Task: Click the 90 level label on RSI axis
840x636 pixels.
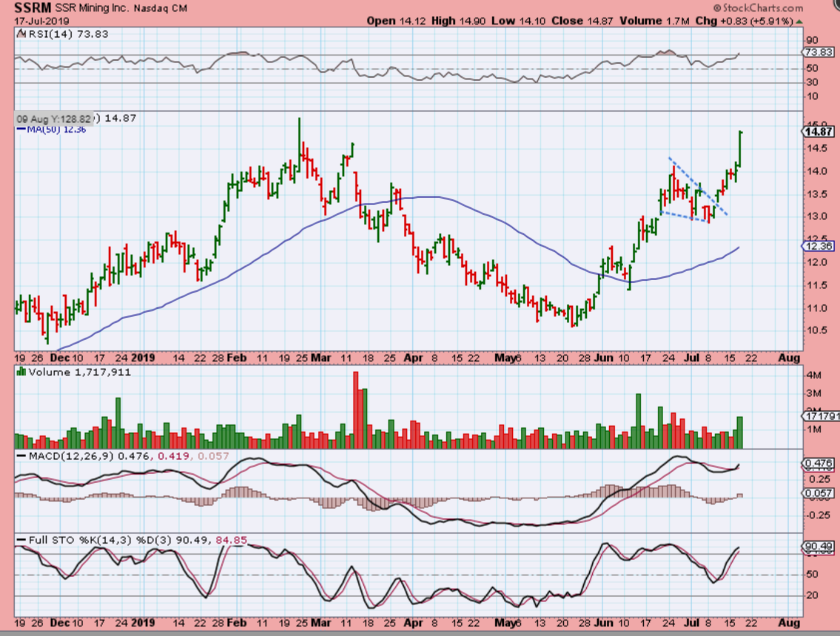Action: click(x=812, y=40)
